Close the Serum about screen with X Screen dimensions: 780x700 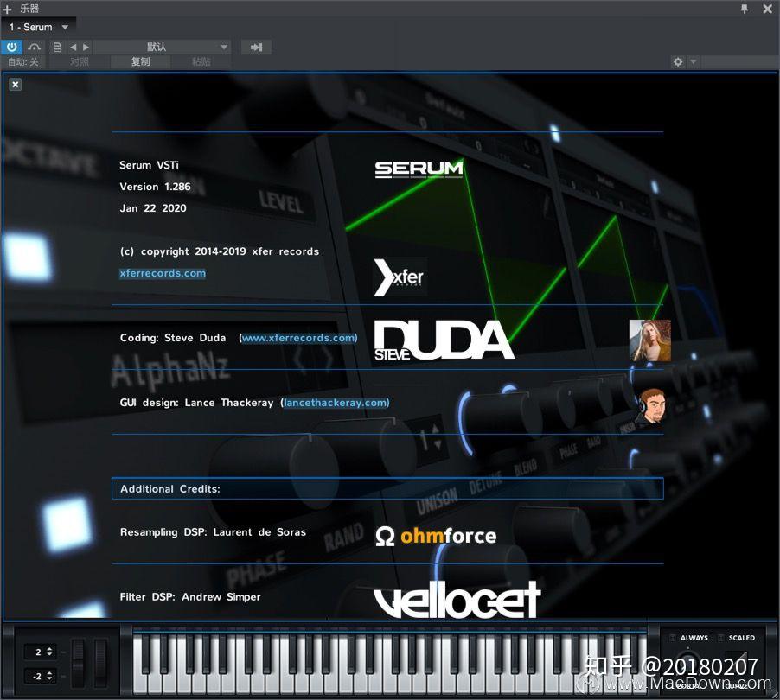[16, 85]
